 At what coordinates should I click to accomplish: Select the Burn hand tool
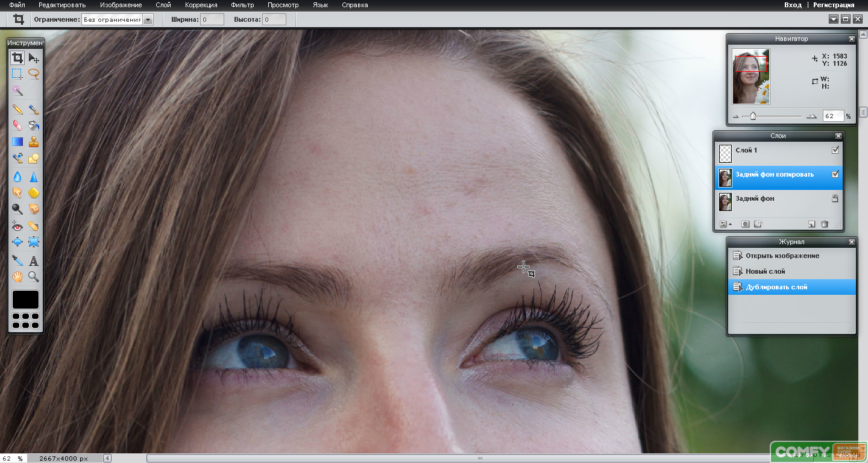(34, 209)
